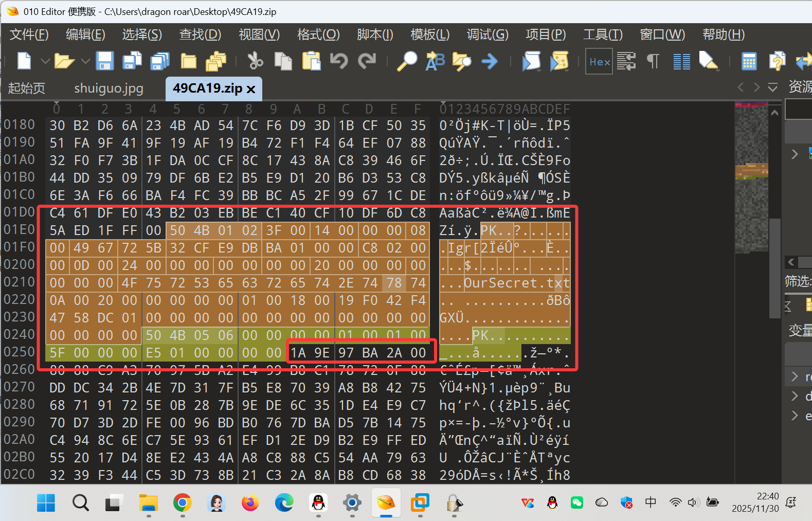
Task: Click the compare files question icon
Action: (x=777, y=61)
